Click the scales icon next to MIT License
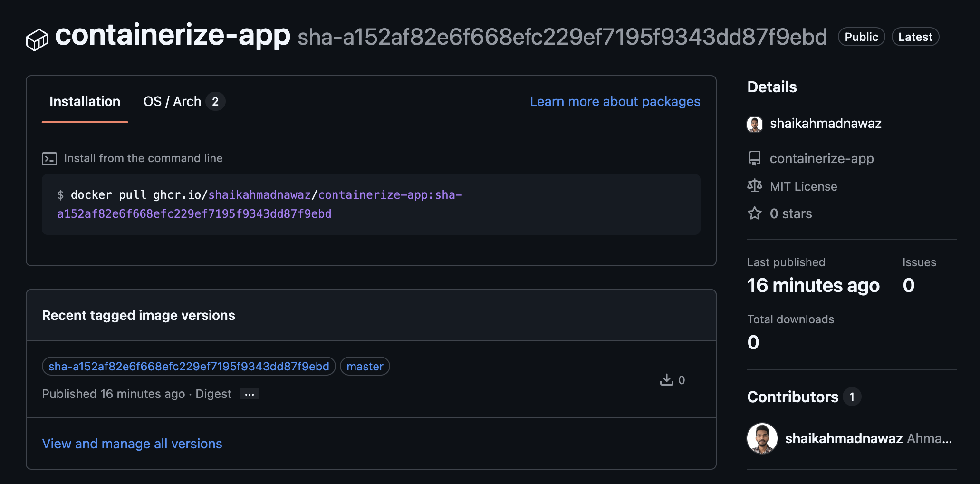The height and width of the screenshot is (484, 980). click(x=755, y=186)
